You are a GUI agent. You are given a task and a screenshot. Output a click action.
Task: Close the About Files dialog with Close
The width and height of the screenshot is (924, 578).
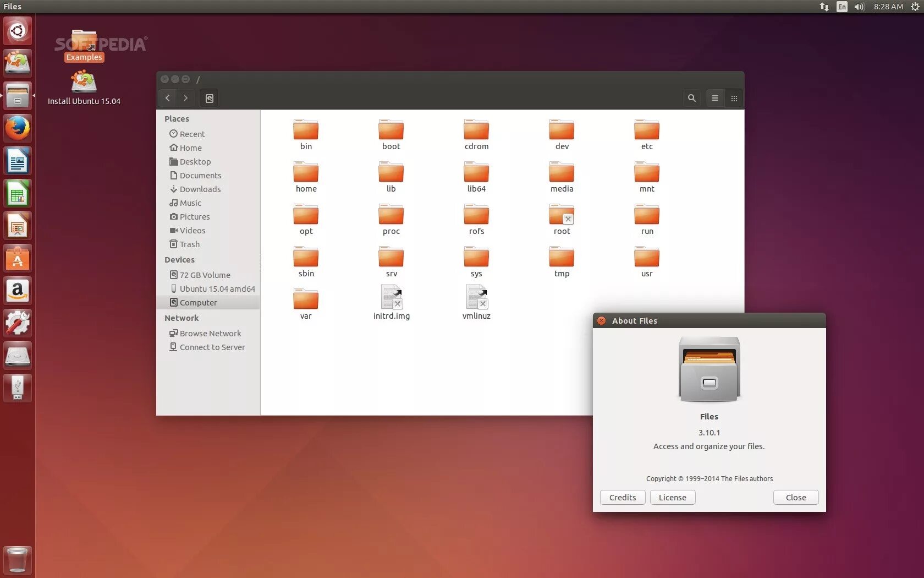pyautogui.click(x=796, y=497)
